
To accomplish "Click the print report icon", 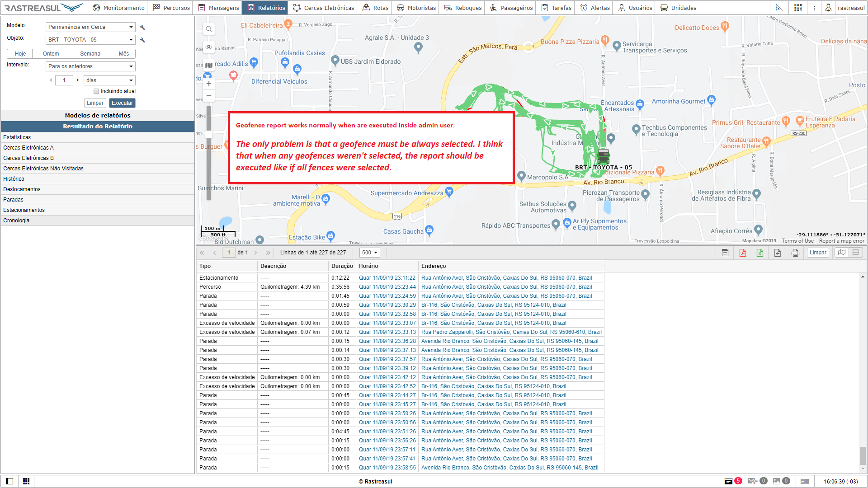I will point(795,253).
